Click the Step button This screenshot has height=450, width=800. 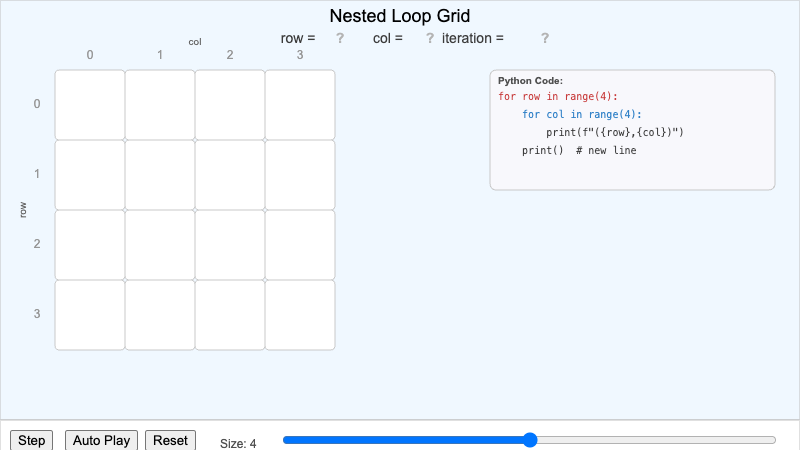[x=31, y=440]
